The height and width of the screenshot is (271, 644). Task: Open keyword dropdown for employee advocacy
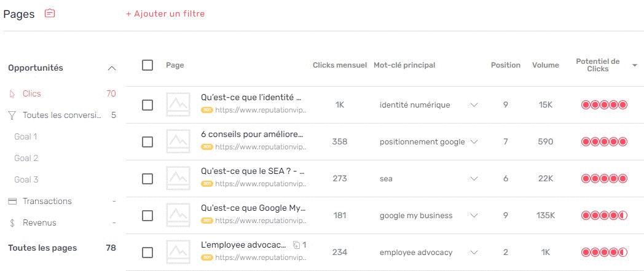[x=474, y=253]
